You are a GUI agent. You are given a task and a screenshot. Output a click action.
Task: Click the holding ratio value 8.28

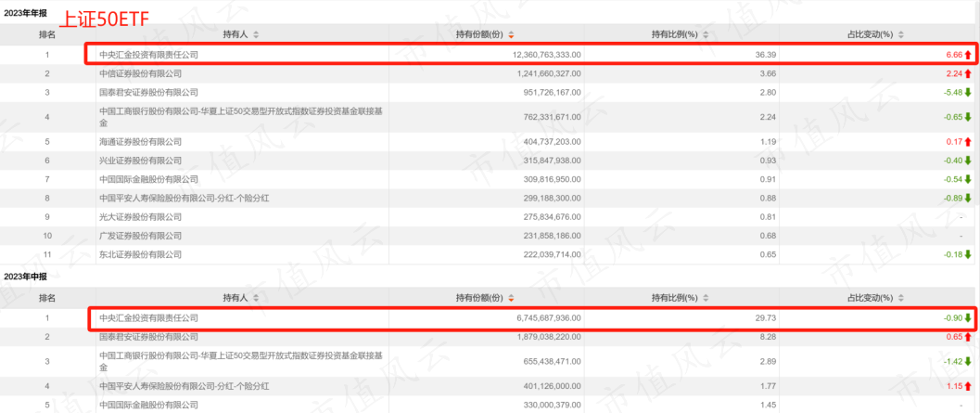pyautogui.click(x=768, y=337)
